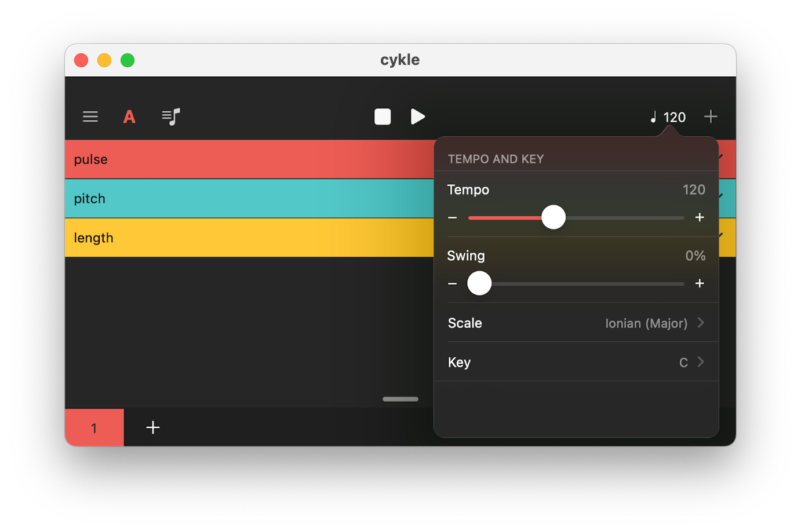
Task: Increase swing with the plus button
Action: tap(700, 283)
